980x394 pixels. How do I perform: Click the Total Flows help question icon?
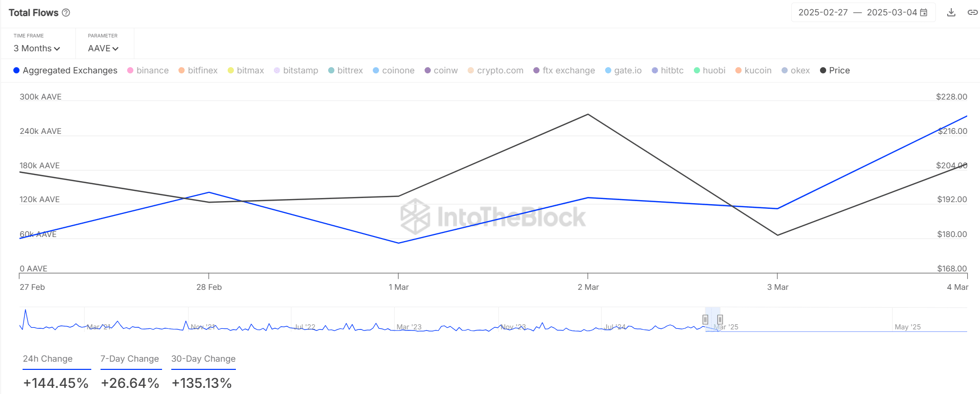tap(66, 13)
